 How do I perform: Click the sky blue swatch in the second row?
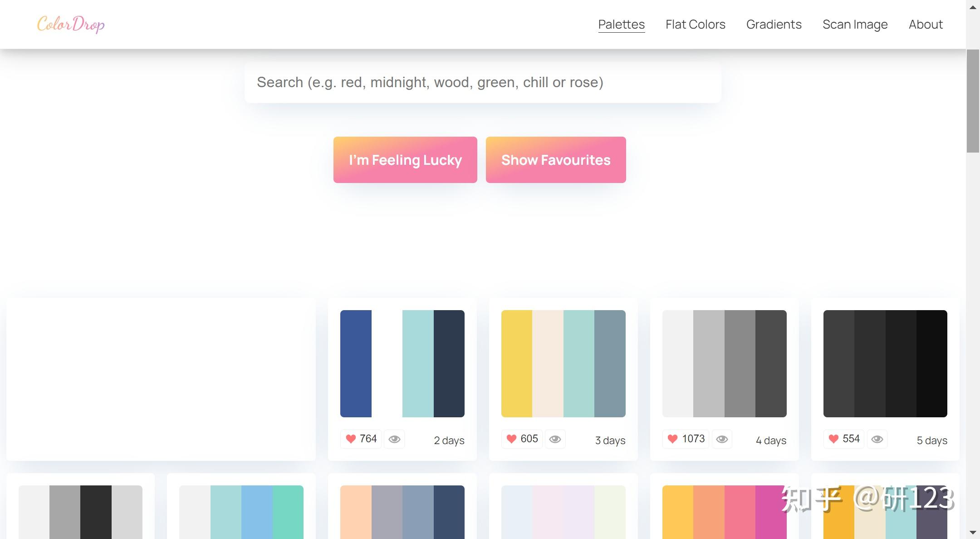tap(257, 512)
